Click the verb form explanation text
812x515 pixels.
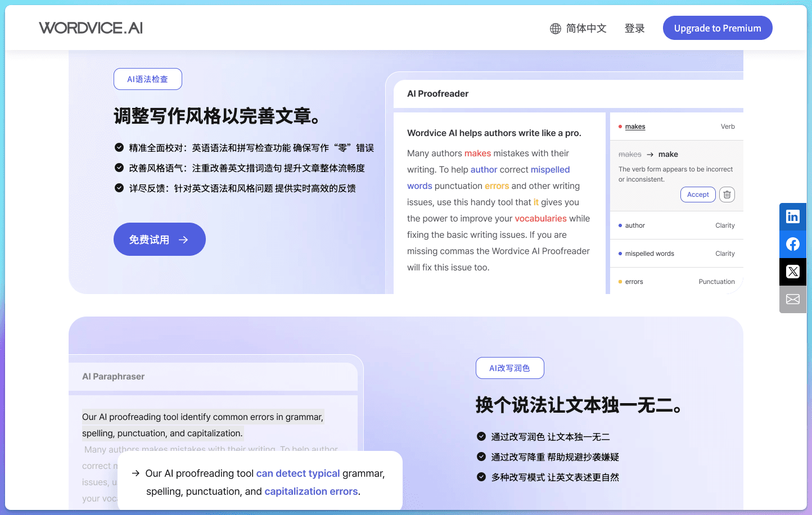pos(675,174)
